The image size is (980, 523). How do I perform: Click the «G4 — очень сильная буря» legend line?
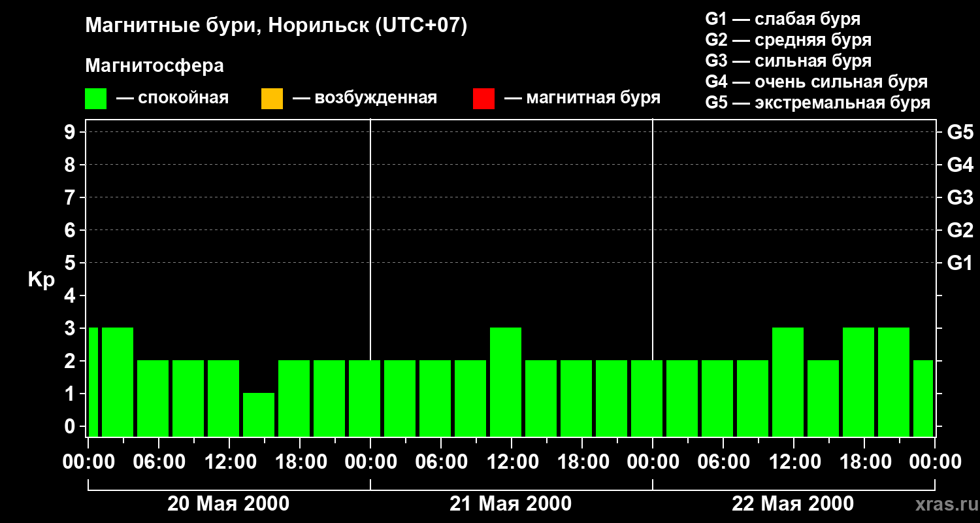816,82
